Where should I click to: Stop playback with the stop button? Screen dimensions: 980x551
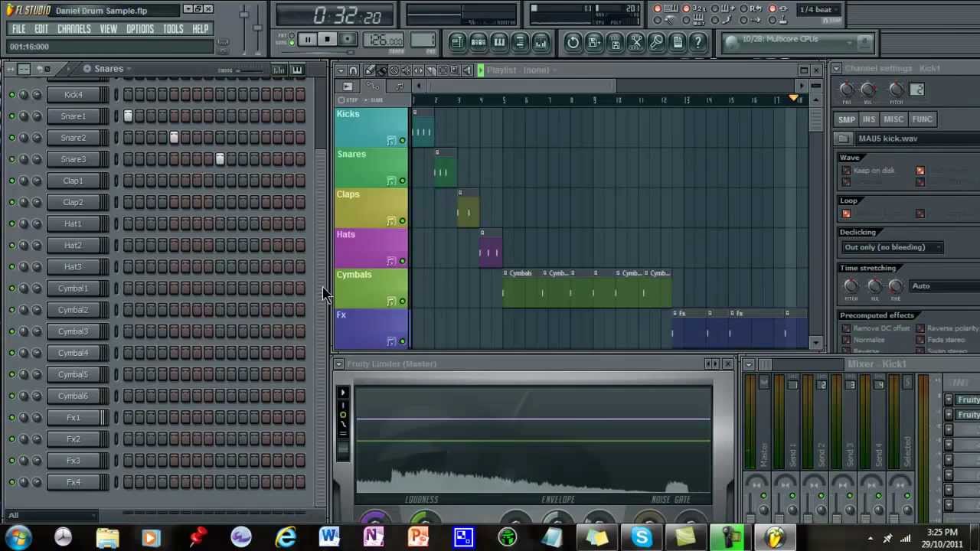327,40
